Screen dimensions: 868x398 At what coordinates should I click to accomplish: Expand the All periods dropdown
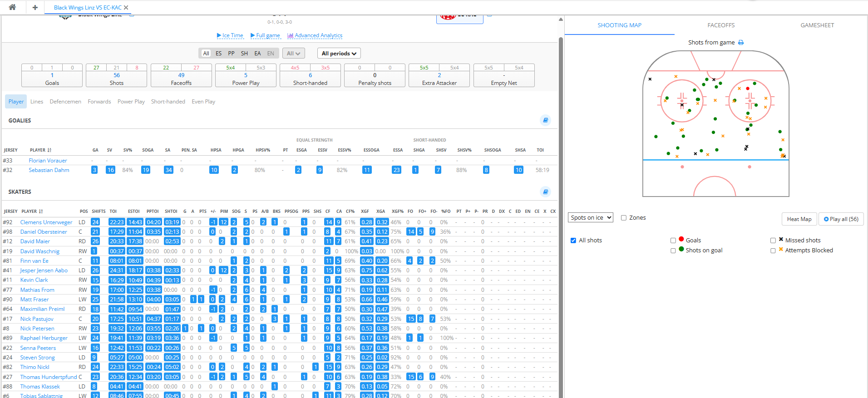coord(339,54)
